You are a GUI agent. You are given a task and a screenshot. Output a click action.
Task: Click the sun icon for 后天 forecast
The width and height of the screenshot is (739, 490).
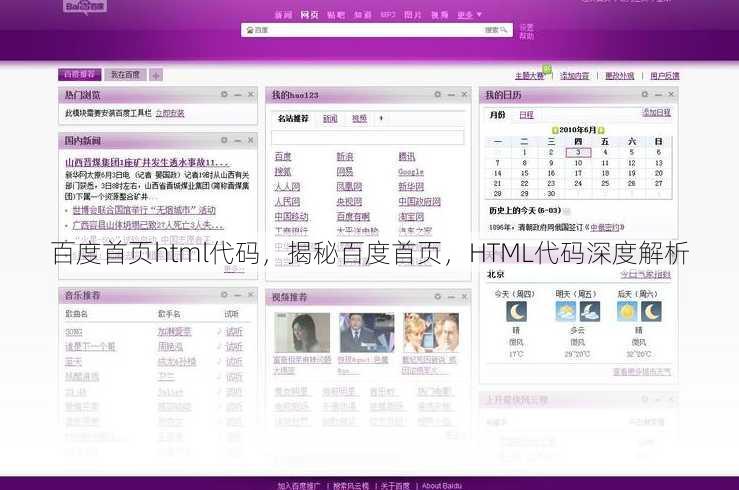pos(627,311)
